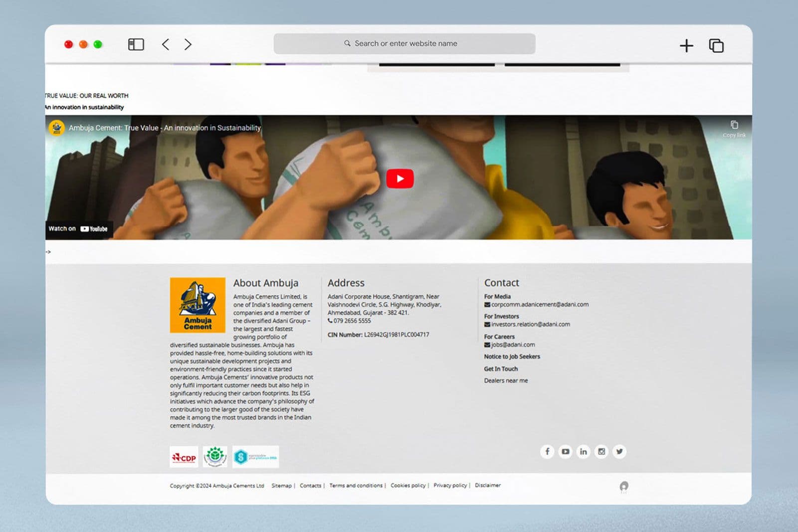Click An innovation in sustainability subtitle
The width and height of the screenshot is (798, 532).
pyautogui.click(x=85, y=107)
